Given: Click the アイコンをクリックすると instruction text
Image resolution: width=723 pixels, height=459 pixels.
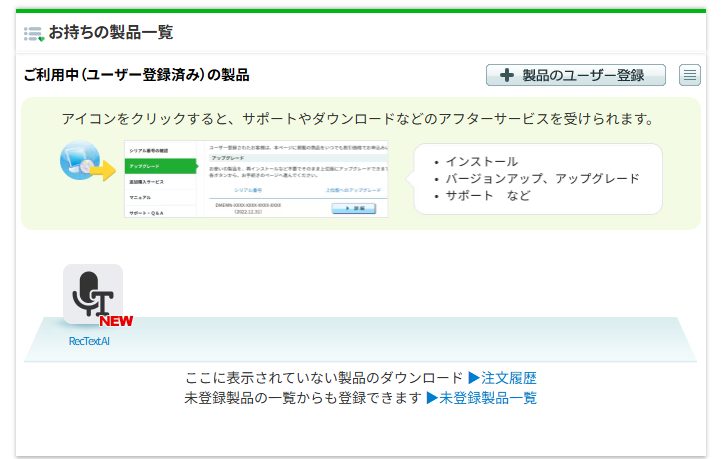Looking at the screenshot, I should pos(358,119).
